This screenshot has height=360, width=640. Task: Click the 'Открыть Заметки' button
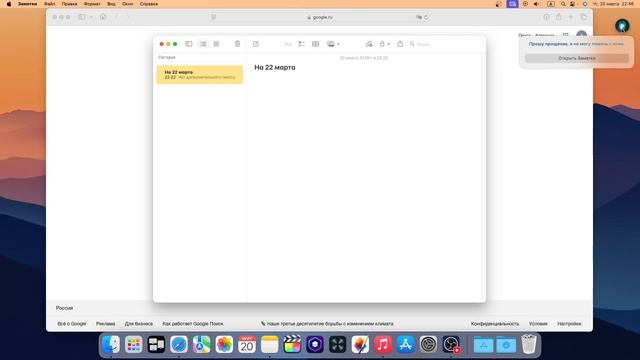pos(577,58)
